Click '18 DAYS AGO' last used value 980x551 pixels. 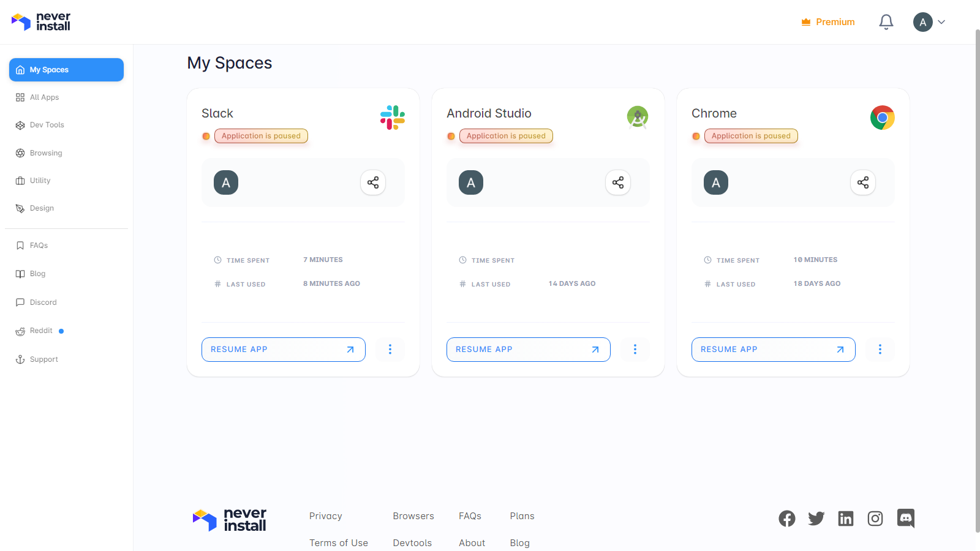(x=817, y=283)
